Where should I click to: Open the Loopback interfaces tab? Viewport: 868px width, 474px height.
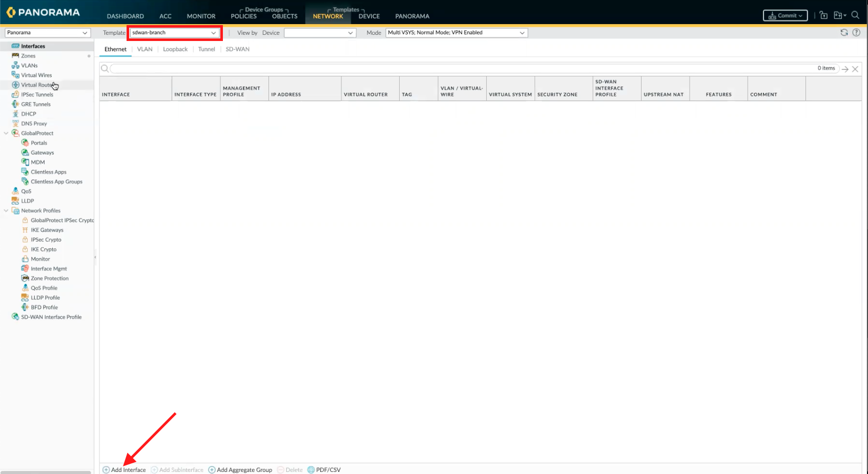click(175, 49)
